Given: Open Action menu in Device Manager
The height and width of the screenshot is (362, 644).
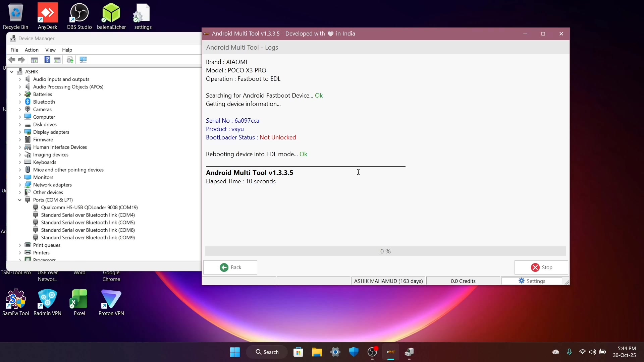Looking at the screenshot, I should (32, 50).
